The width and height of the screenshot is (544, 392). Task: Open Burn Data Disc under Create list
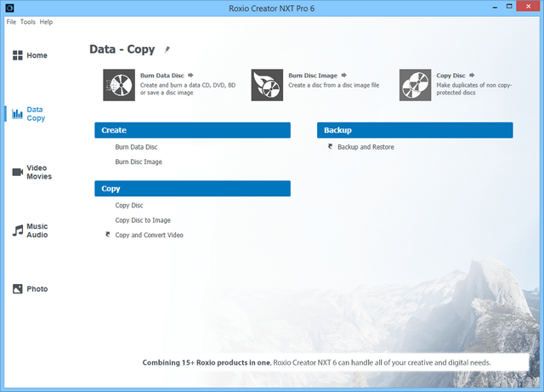[136, 147]
